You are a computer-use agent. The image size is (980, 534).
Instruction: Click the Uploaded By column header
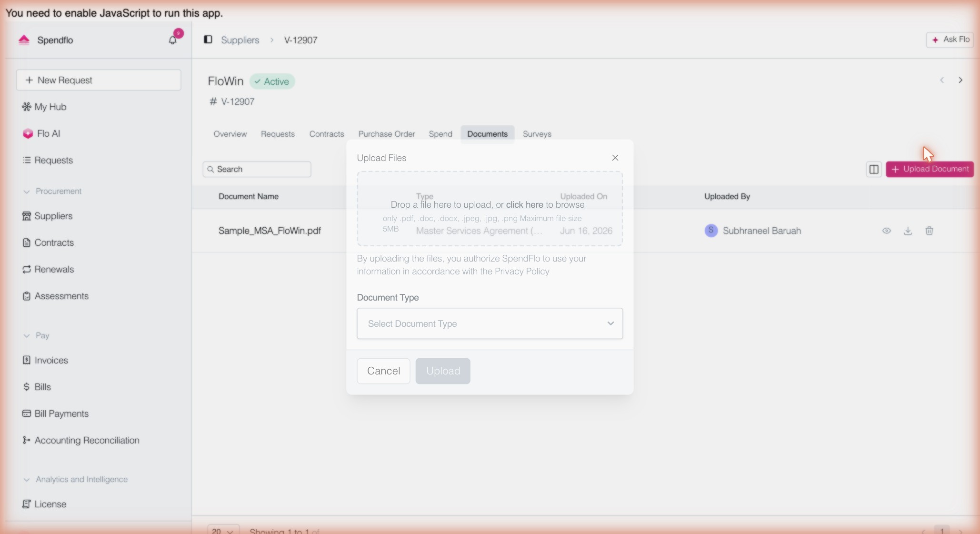coord(727,196)
